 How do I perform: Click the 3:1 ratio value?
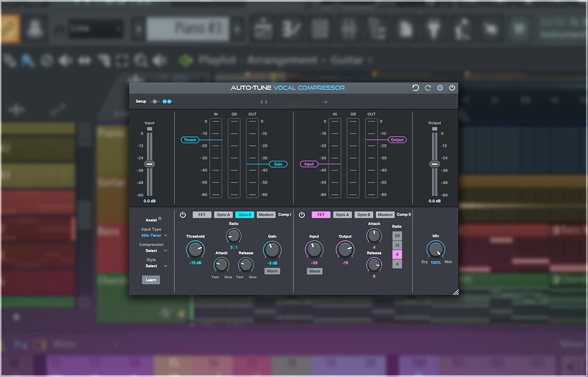click(234, 247)
